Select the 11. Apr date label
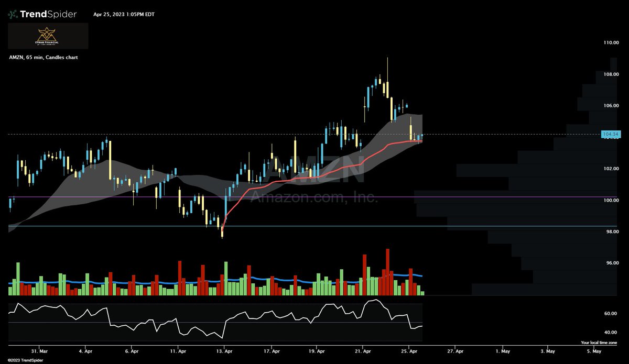Image resolution: width=629 pixels, height=364 pixels. pyautogui.click(x=178, y=351)
